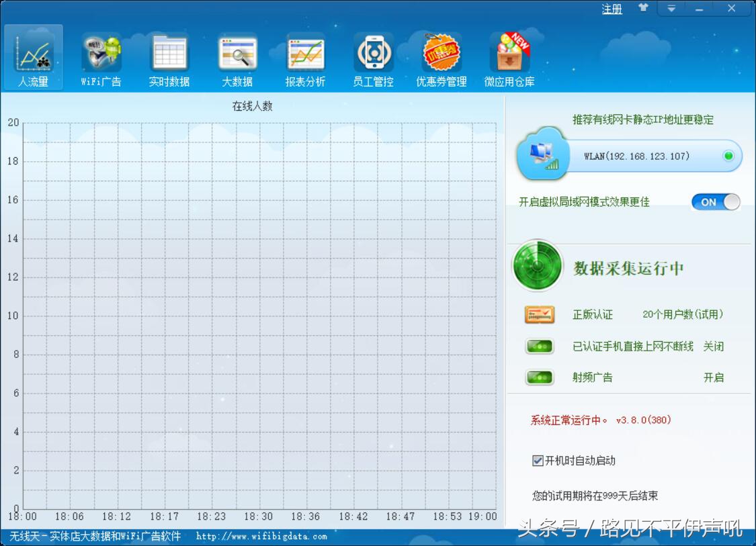Toggle the virtual LAN mode ON switch
The height and width of the screenshot is (546, 756).
(715, 201)
